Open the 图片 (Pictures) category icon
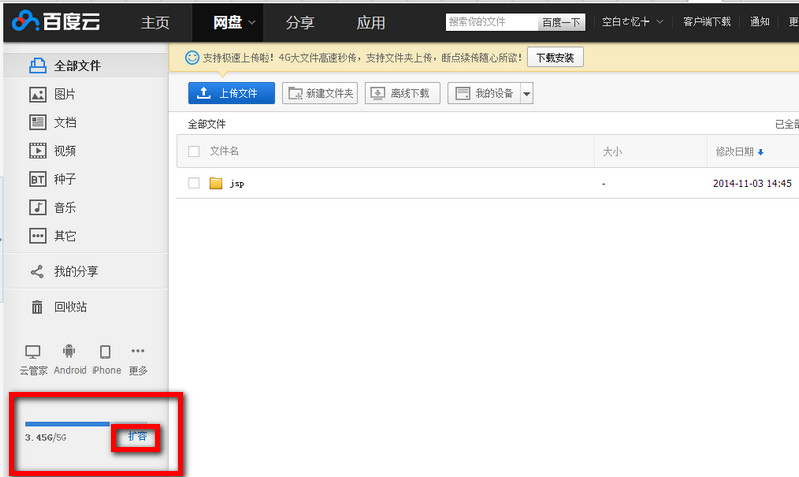The image size is (799, 477). [38, 94]
